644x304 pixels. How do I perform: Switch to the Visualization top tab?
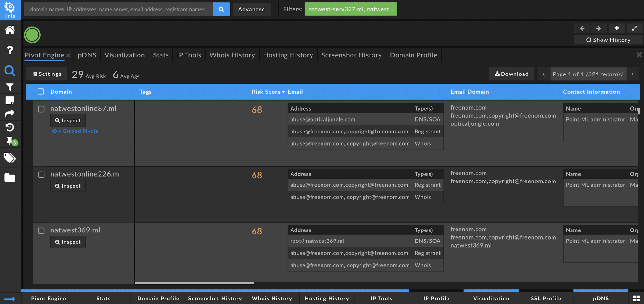tap(125, 55)
